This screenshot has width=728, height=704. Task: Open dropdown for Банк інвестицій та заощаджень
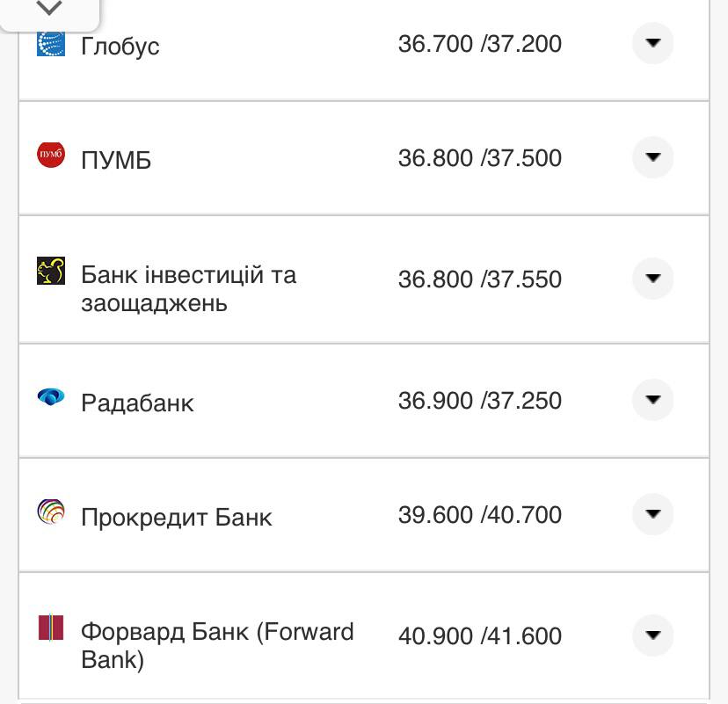point(652,279)
